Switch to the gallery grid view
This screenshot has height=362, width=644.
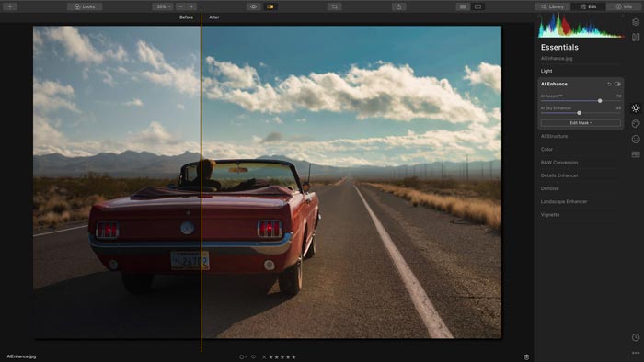pyautogui.click(x=463, y=6)
